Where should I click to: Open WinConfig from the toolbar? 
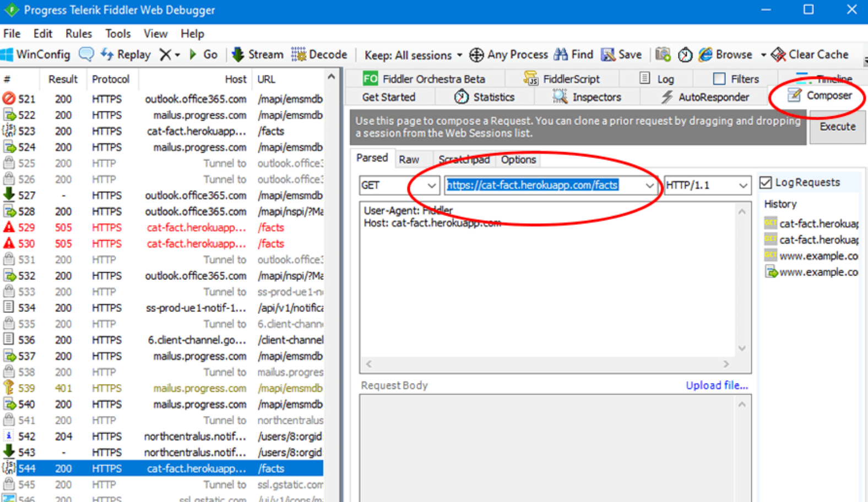(36, 55)
